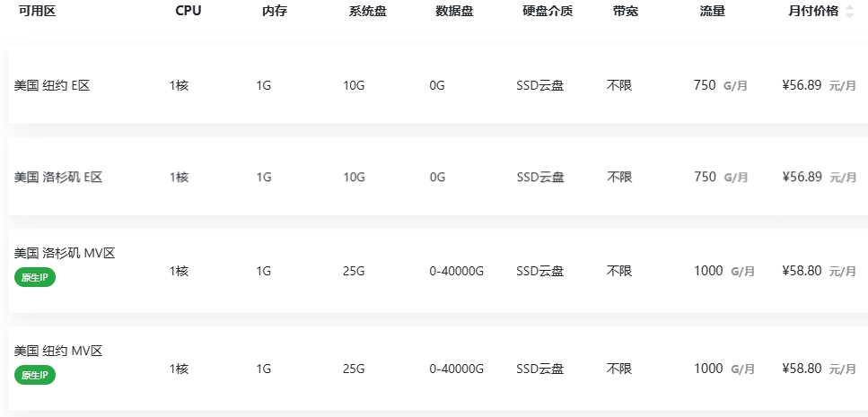Click ¥58.80 price of 洛杉矶 MV区
Screen dimensions: 868x417
(802, 271)
